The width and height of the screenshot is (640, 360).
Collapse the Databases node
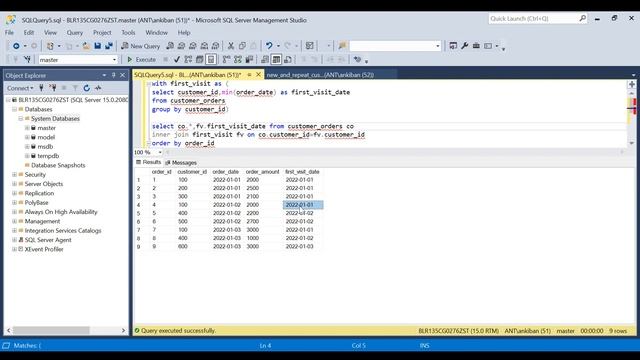14,109
